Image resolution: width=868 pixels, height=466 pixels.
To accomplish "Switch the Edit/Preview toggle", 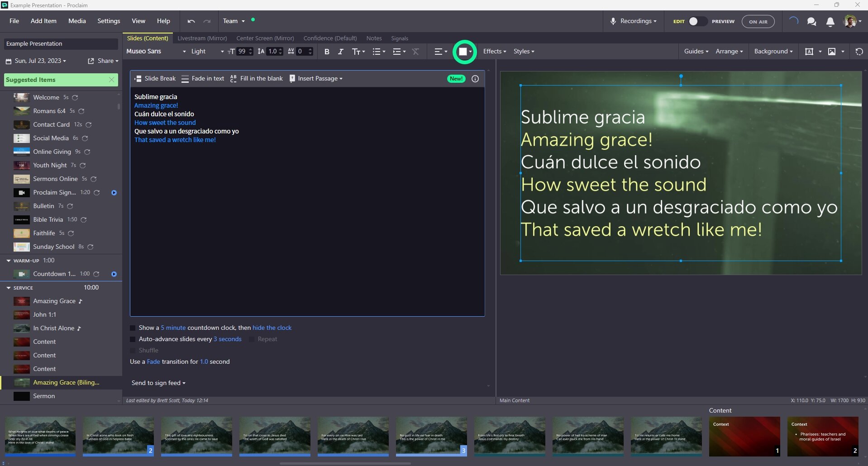I will tap(697, 22).
